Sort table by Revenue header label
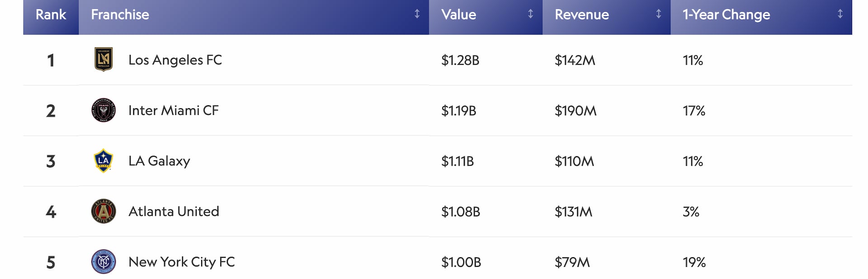This screenshot has height=279, width=868. click(x=581, y=14)
